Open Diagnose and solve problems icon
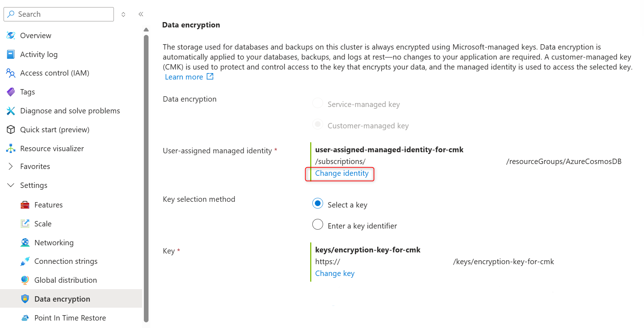Image resolution: width=644 pixels, height=328 pixels. point(11,111)
